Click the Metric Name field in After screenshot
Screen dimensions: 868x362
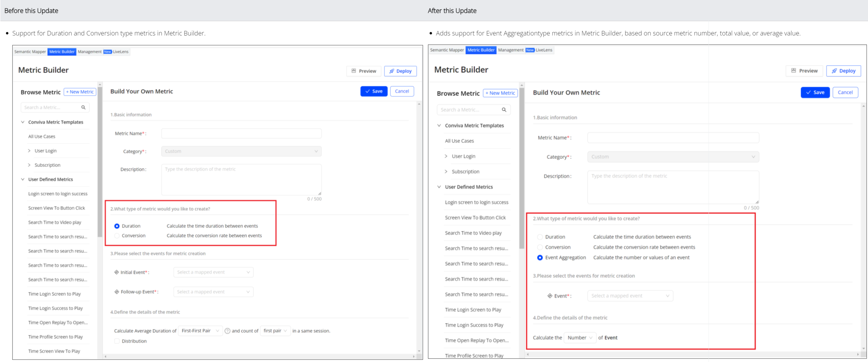673,138
